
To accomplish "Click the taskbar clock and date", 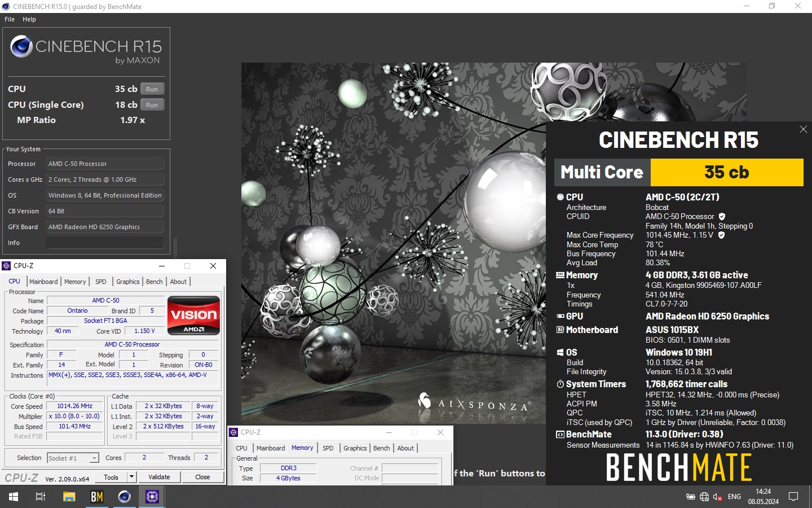I will pos(763,497).
